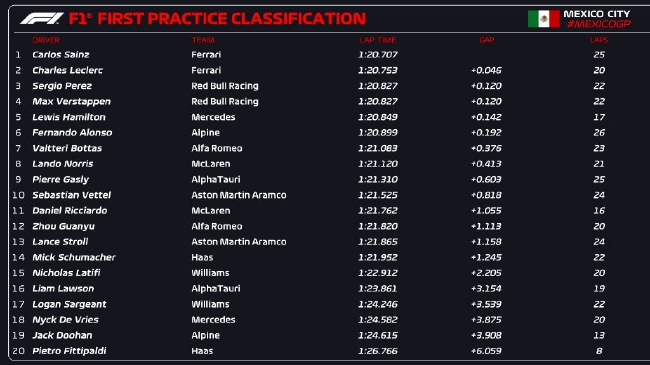Click Jack Doohan's laps count 13
Image resolution: width=650 pixels, height=365 pixels.
coord(599,335)
